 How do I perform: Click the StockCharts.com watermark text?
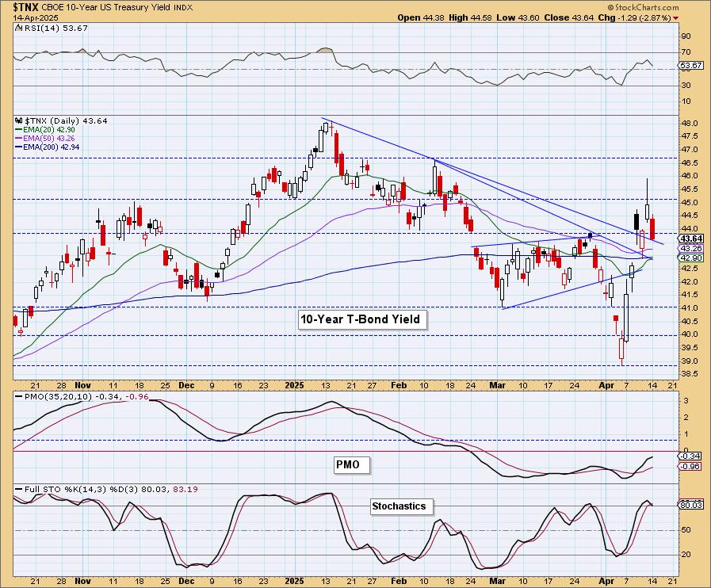coord(643,7)
